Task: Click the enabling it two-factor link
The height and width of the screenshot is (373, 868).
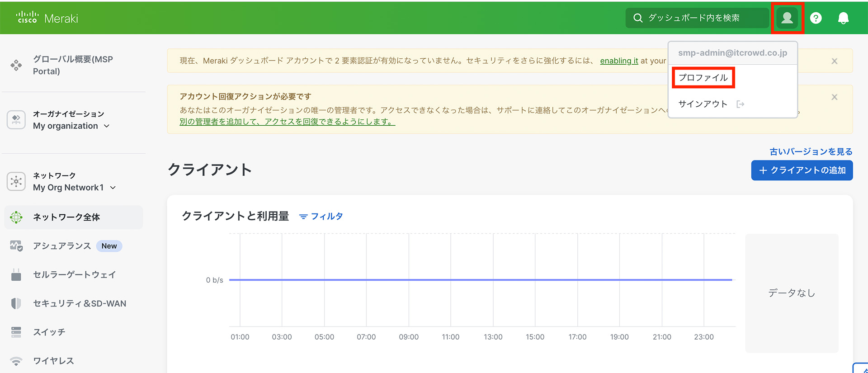Action: point(618,61)
